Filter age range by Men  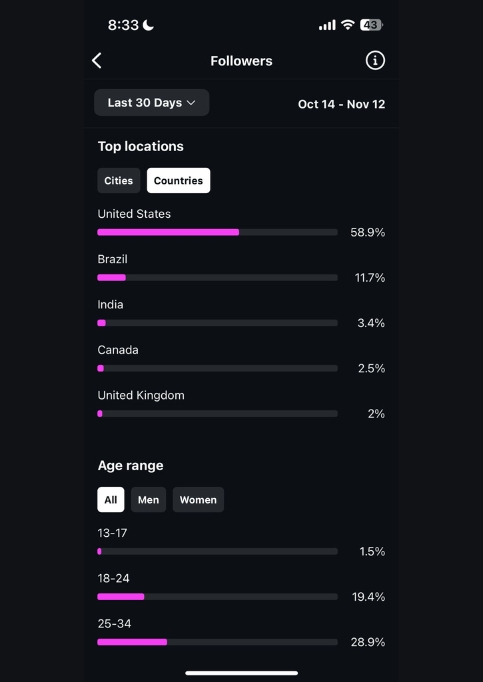point(148,500)
